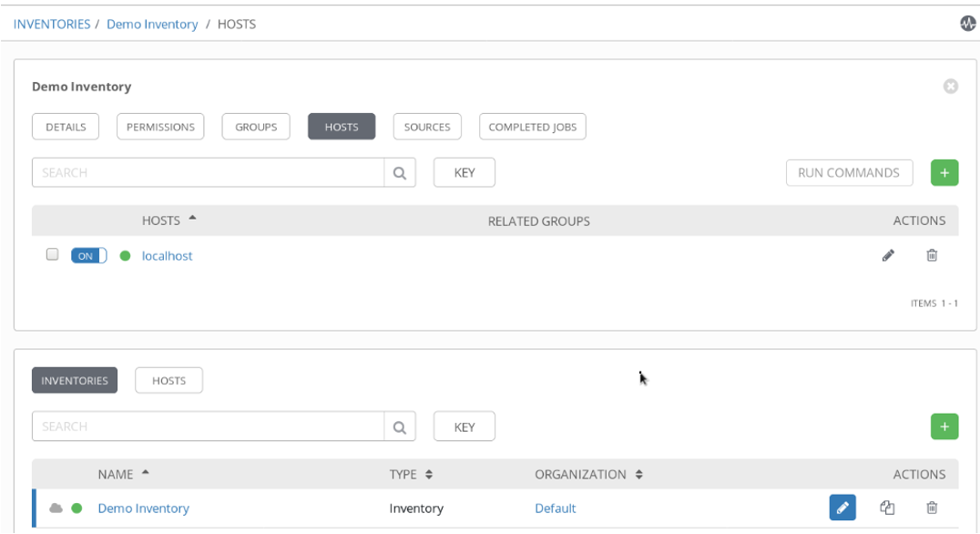
Task: Edit Demo Inventory with blue pencil button
Action: click(x=842, y=508)
